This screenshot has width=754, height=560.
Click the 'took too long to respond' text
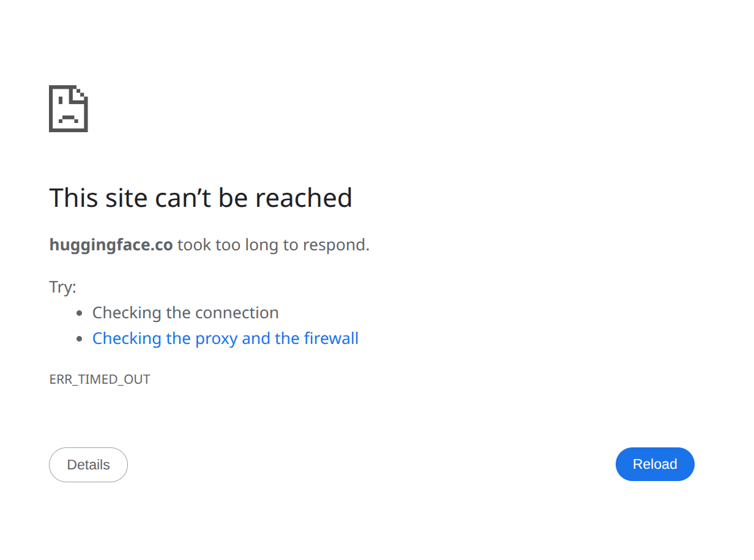[x=274, y=245]
